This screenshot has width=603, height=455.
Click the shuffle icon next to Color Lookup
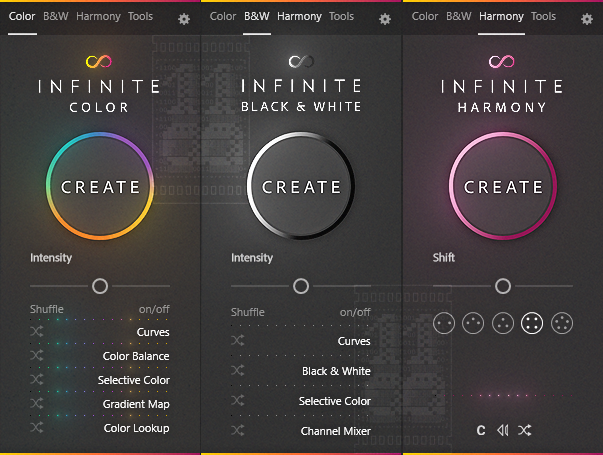[x=37, y=428]
